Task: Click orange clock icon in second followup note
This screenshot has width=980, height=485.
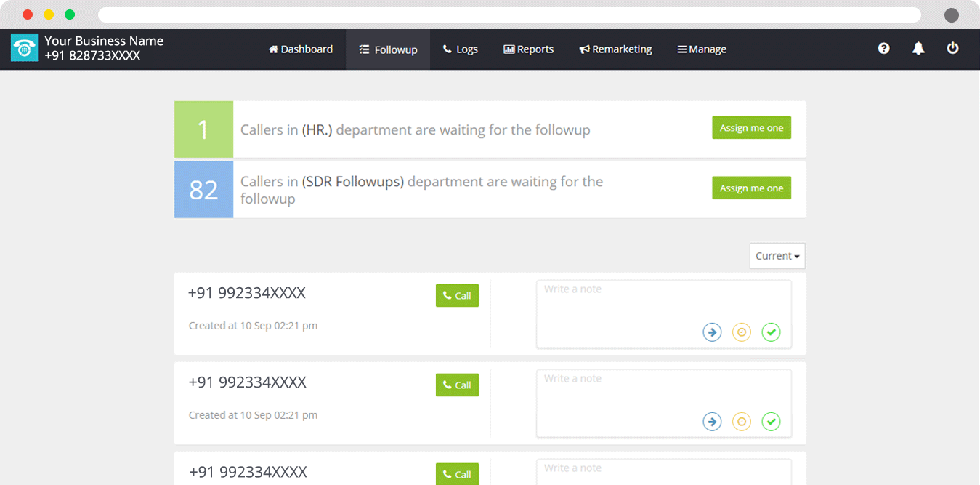Action: click(x=741, y=422)
